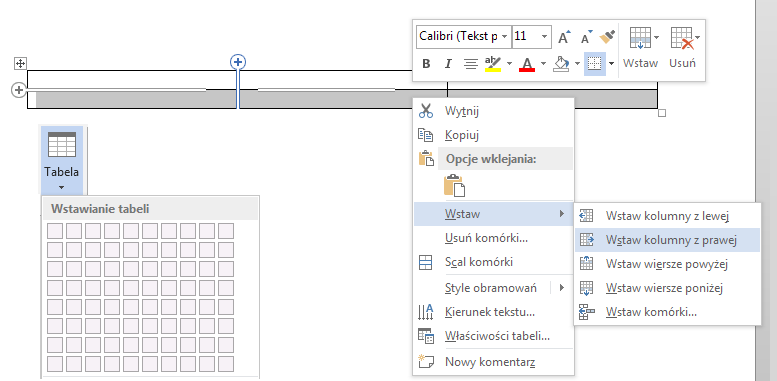Expand Style obramowań submenu arrow
The height and width of the screenshot is (381, 777).
(562, 287)
